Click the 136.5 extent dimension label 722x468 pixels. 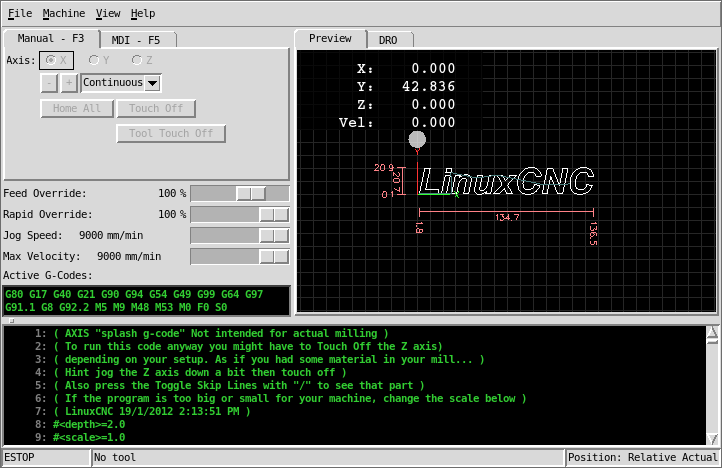pos(593,234)
